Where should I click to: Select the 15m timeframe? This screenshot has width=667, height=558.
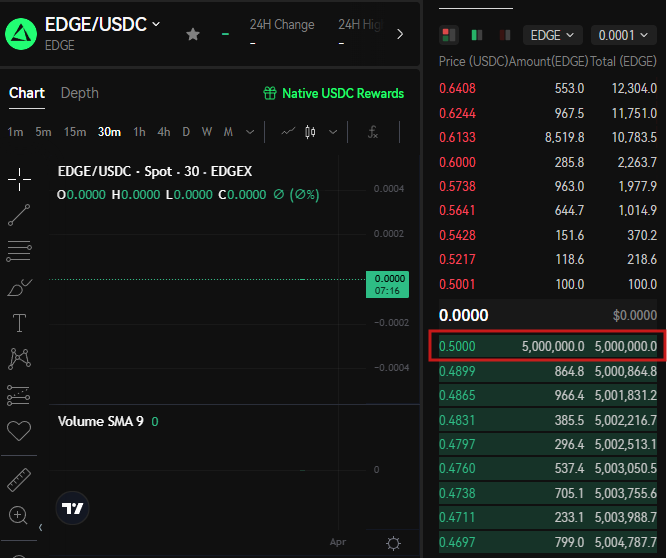[75, 132]
